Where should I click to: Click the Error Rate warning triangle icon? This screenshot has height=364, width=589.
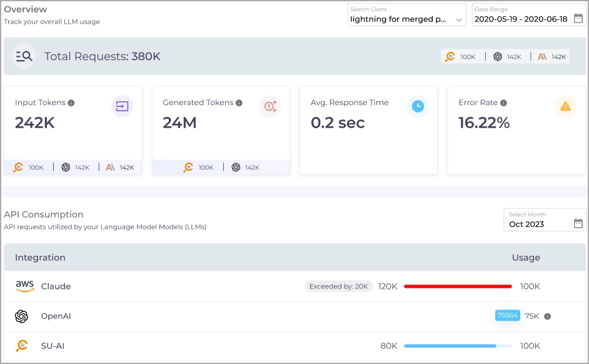565,106
